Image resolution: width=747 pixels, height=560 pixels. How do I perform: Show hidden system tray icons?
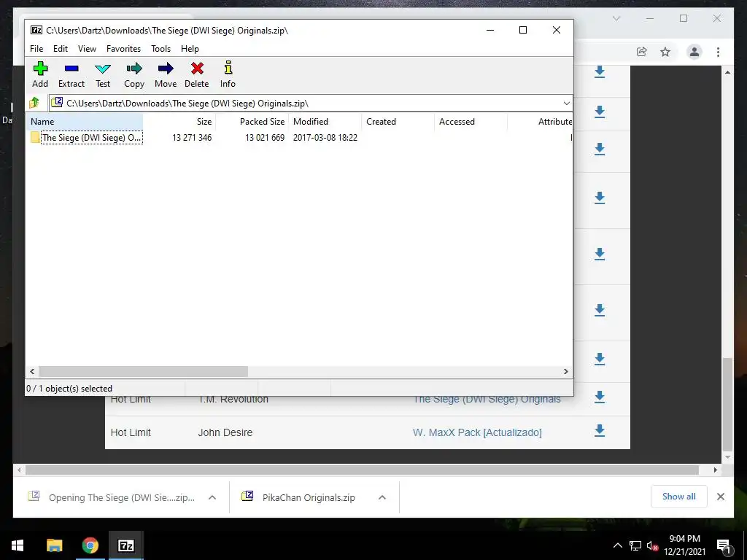[618, 545]
